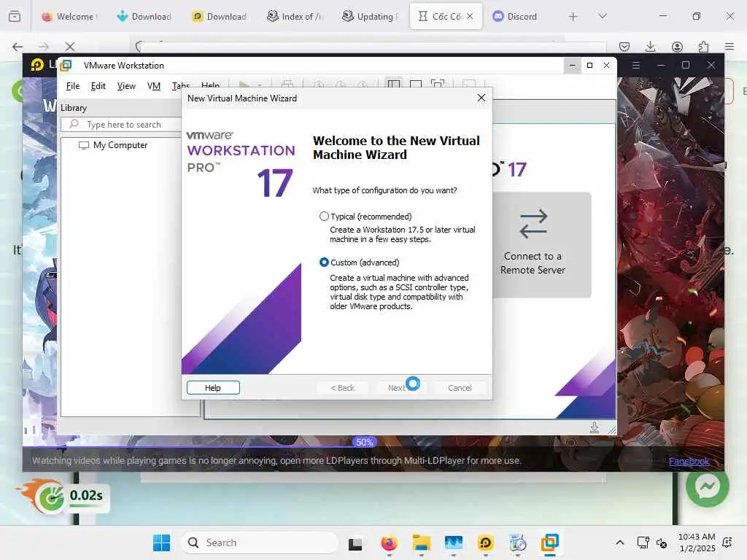Click the Help button in wizard
Viewport: 747px width, 560px height.
pos(213,388)
